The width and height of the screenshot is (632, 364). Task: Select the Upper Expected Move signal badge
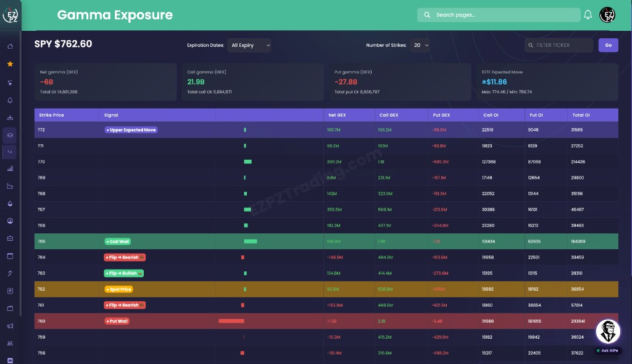tap(131, 130)
